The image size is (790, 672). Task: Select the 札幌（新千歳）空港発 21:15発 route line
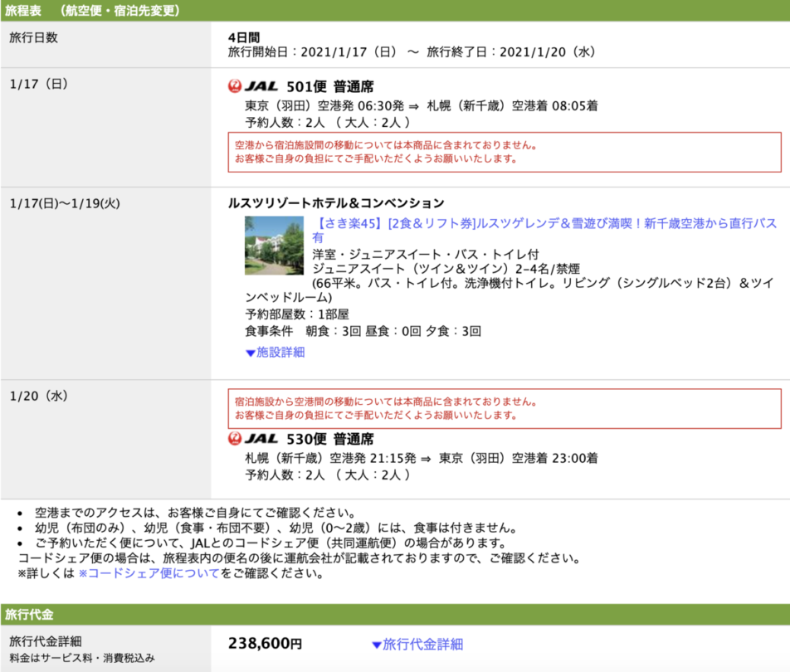pos(422,459)
